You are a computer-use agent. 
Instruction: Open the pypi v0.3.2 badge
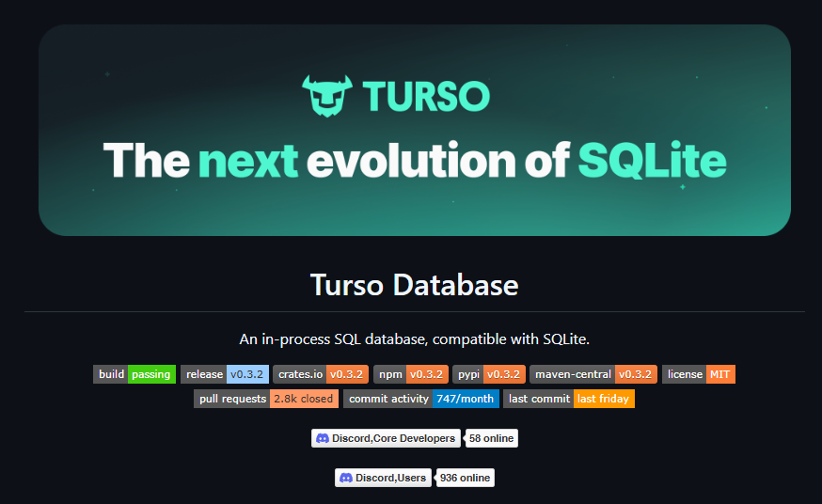488,374
